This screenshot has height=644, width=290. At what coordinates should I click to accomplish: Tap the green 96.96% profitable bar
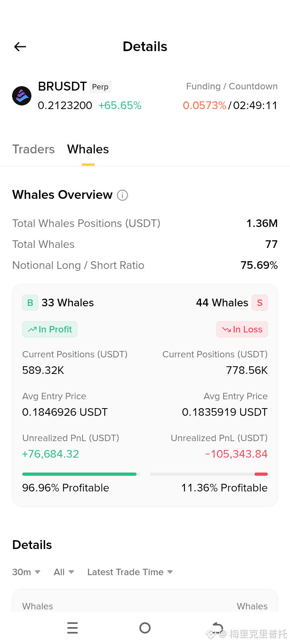pyautogui.click(x=80, y=474)
